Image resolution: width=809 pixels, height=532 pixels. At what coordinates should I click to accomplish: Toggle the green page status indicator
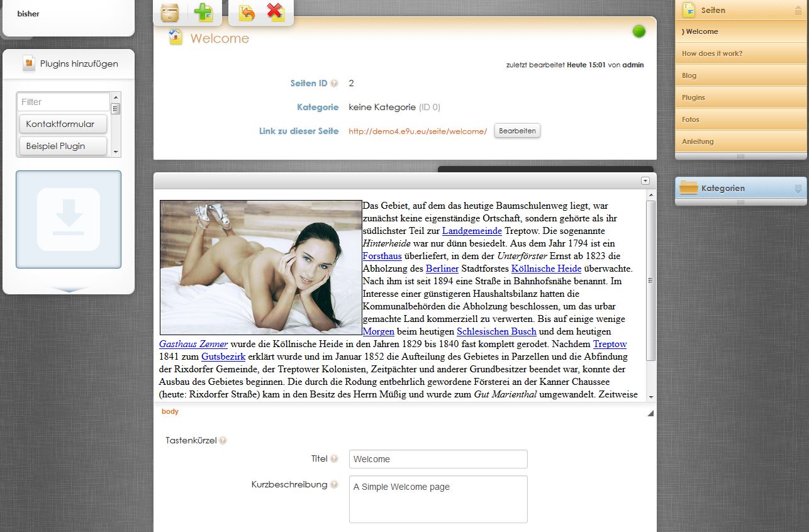pyautogui.click(x=639, y=31)
